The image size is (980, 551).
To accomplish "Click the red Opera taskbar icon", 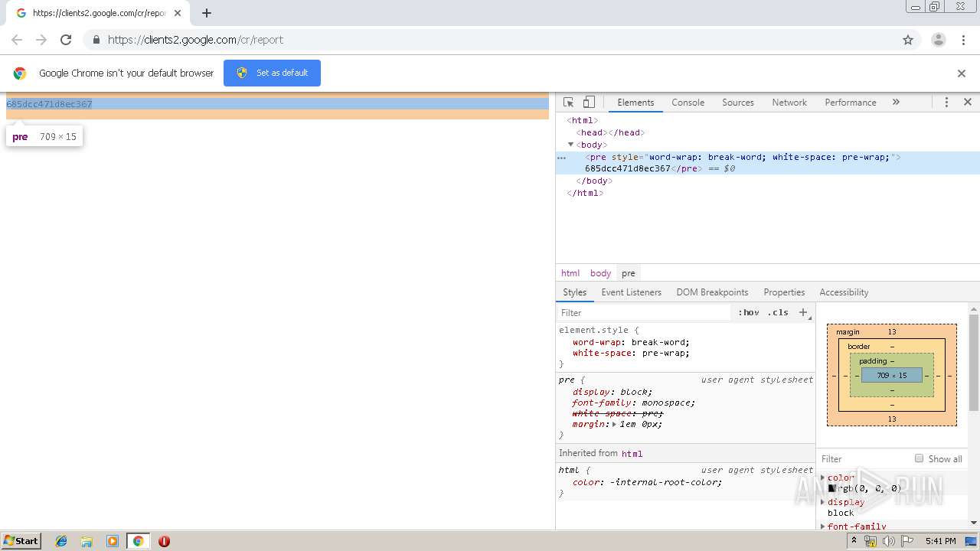I will [164, 541].
